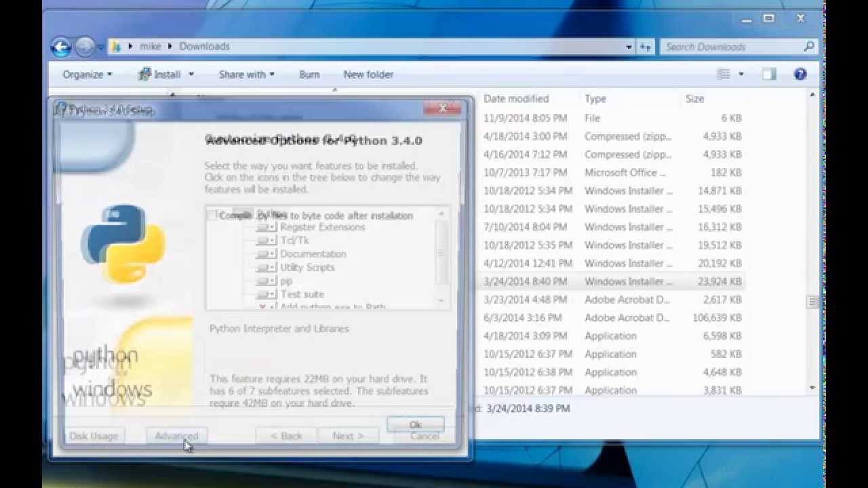Click the Python Setup title bar icon
This screenshot has width=868, height=488.
click(x=60, y=108)
